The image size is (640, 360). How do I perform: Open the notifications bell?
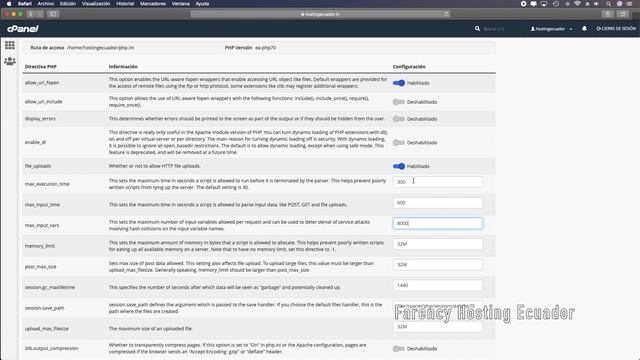coord(584,29)
